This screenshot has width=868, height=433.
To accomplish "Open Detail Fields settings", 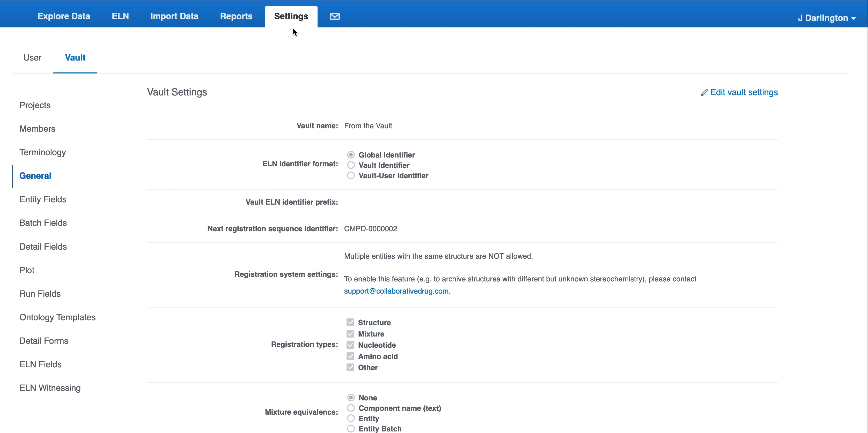I will 43,247.
